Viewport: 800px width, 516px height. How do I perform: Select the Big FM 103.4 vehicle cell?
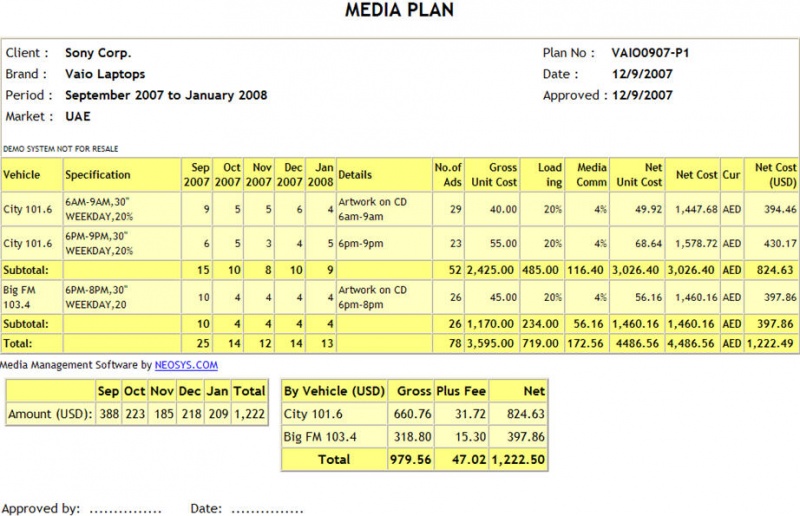19,297
